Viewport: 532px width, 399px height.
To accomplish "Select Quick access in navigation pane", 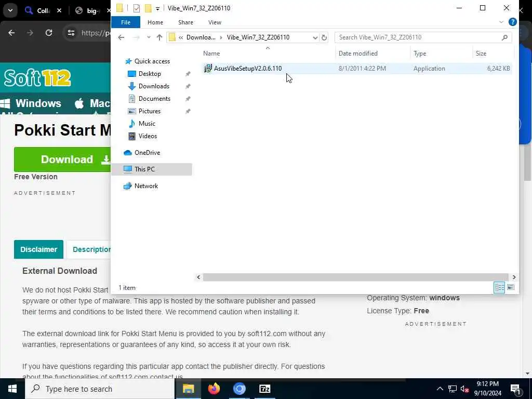I will pos(152,61).
